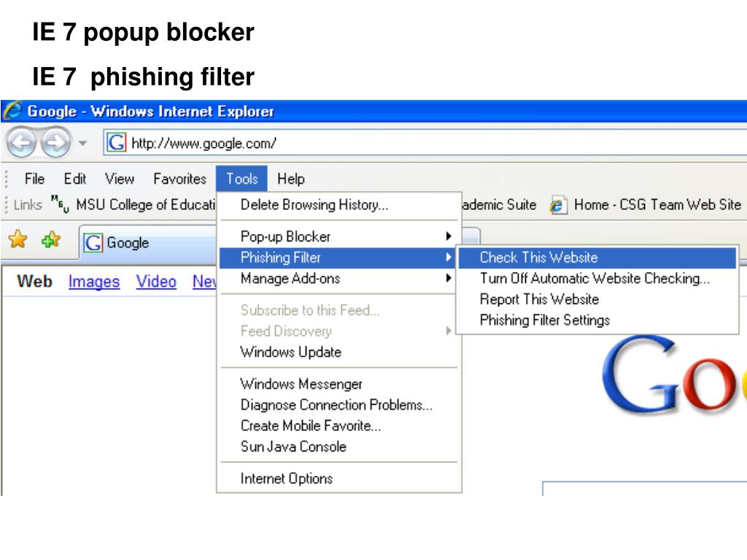The height and width of the screenshot is (560, 747).
Task: Open Phishing Filter Settings
Action: click(597, 321)
